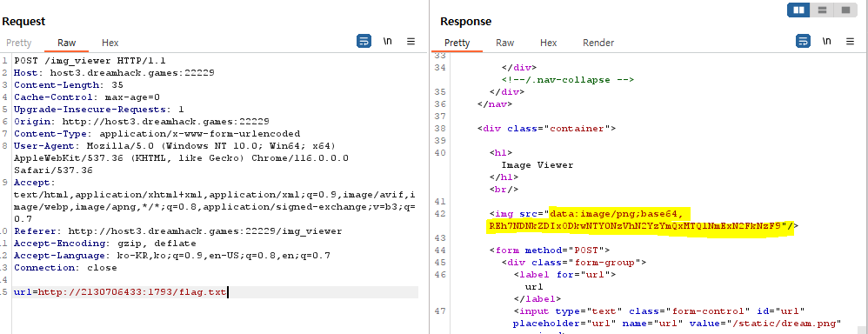The width and height of the screenshot is (868, 334).
Task: Switch Response view to Render tab
Action: (598, 43)
